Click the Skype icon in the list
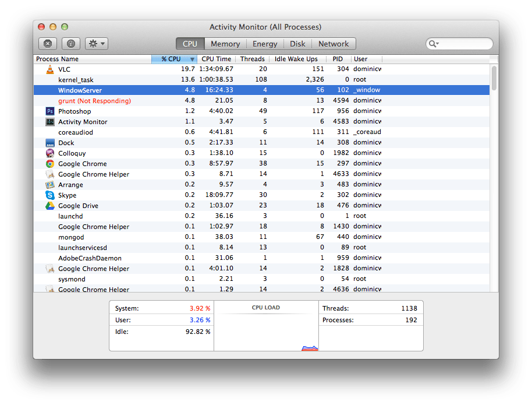The image size is (532, 405). pos(49,195)
